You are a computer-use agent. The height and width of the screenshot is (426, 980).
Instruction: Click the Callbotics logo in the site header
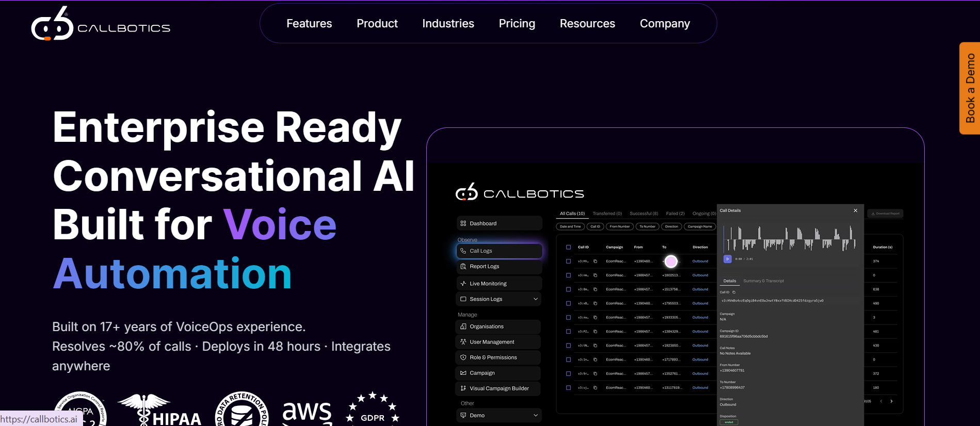point(101,24)
